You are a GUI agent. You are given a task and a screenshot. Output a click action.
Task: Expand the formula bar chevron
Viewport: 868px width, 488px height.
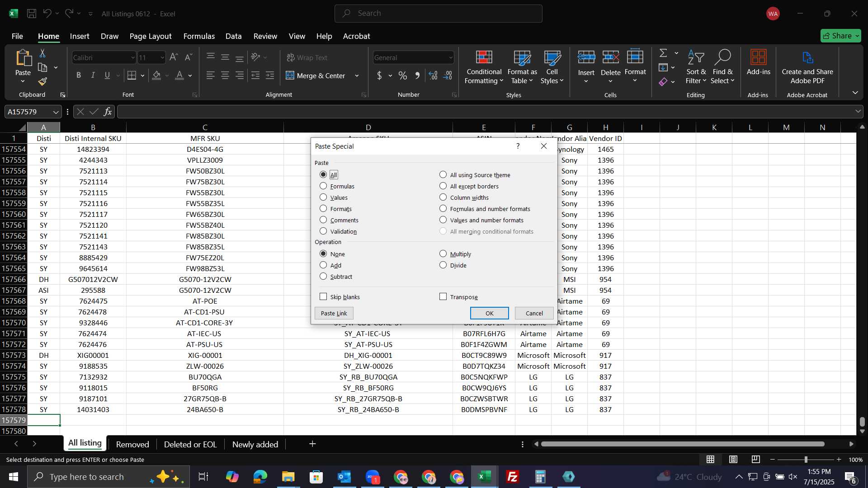tap(858, 112)
